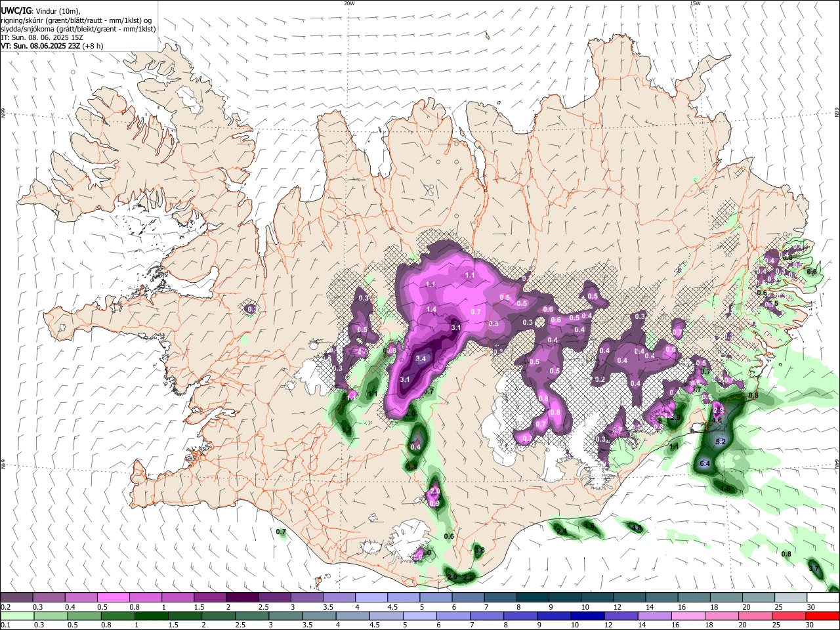The image size is (840, 630).
Task: Click bottom legend swatch between 0.5 and 0.8
Action: pyautogui.click(x=84, y=616)
